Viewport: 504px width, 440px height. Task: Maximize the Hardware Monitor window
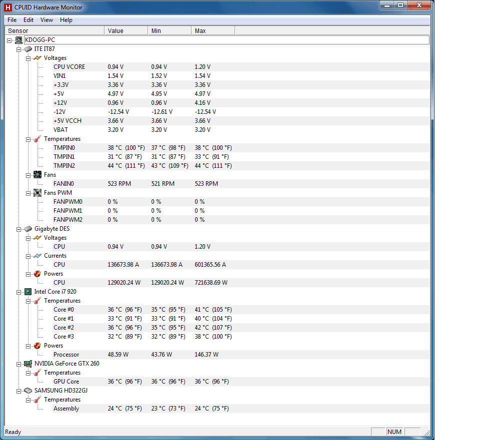(x=400, y=5)
